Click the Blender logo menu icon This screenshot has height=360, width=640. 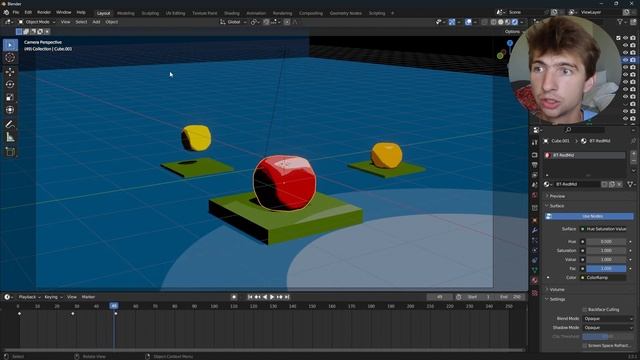point(6,13)
